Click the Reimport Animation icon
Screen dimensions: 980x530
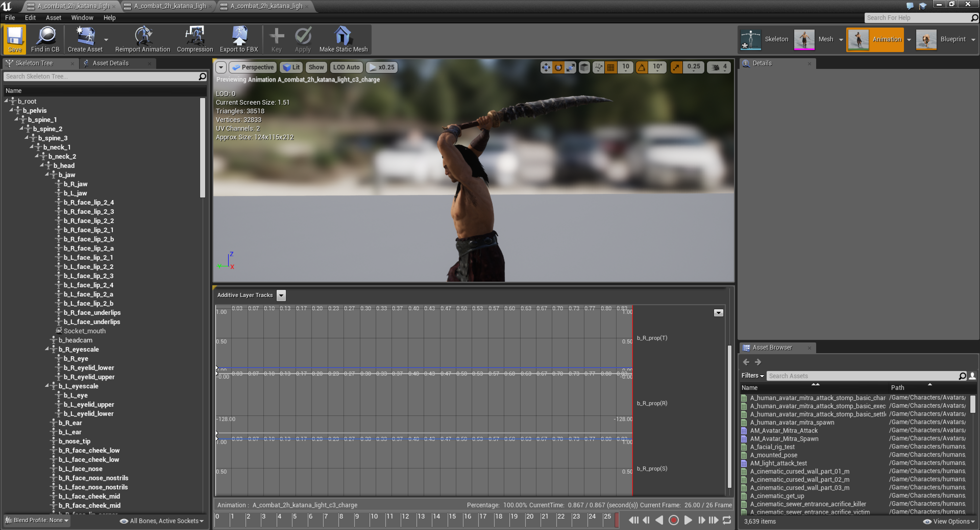142,39
